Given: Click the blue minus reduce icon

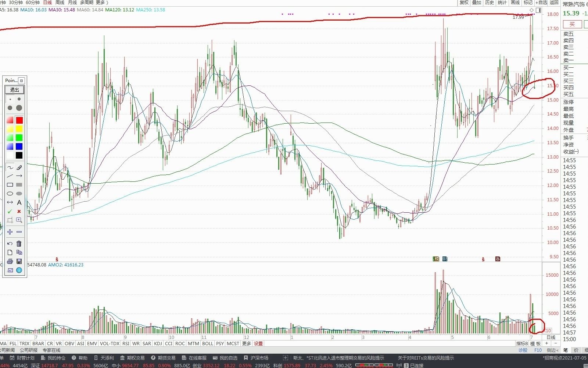Looking at the screenshot, I should [19, 232].
